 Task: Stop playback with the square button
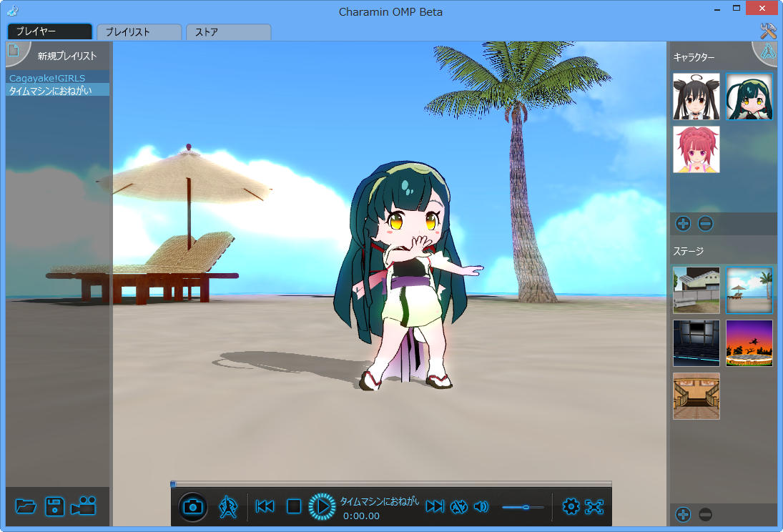click(294, 506)
